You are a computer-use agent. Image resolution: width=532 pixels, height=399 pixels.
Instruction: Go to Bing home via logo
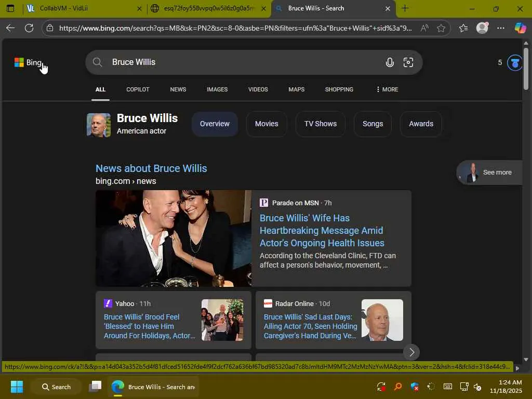coord(28,62)
